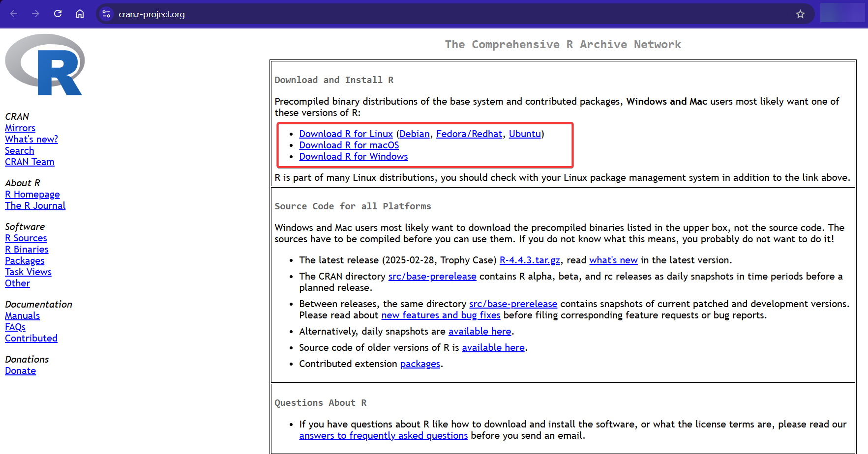Open site information icon in address bar
Screen dimensions: 868x454
click(x=106, y=14)
